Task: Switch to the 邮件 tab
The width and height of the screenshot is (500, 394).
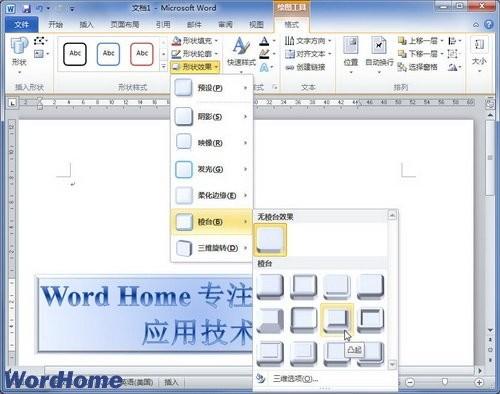Action: [194, 24]
